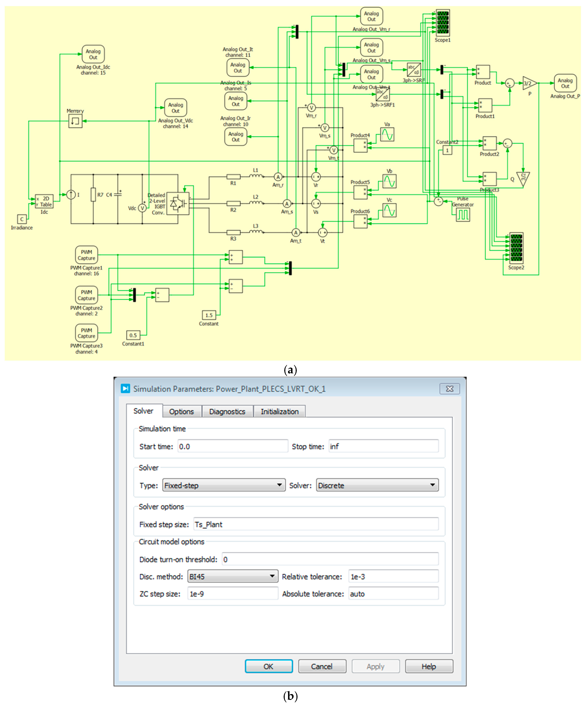Screen dimensions: 588x710
Task: Click the IGBT converter block
Action: tap(178, 203)
